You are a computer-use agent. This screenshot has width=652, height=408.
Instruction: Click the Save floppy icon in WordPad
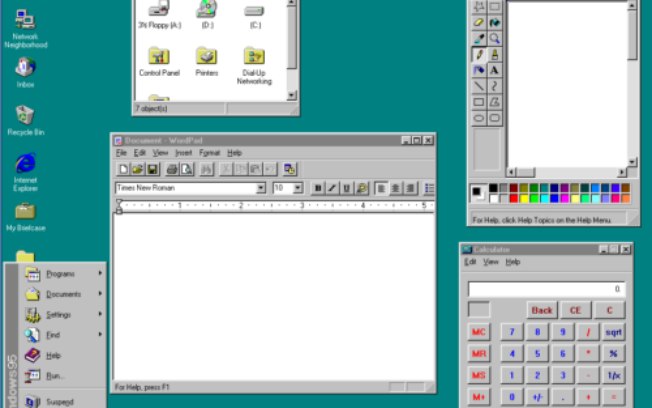pyautogui.click(x=152, y=169)
